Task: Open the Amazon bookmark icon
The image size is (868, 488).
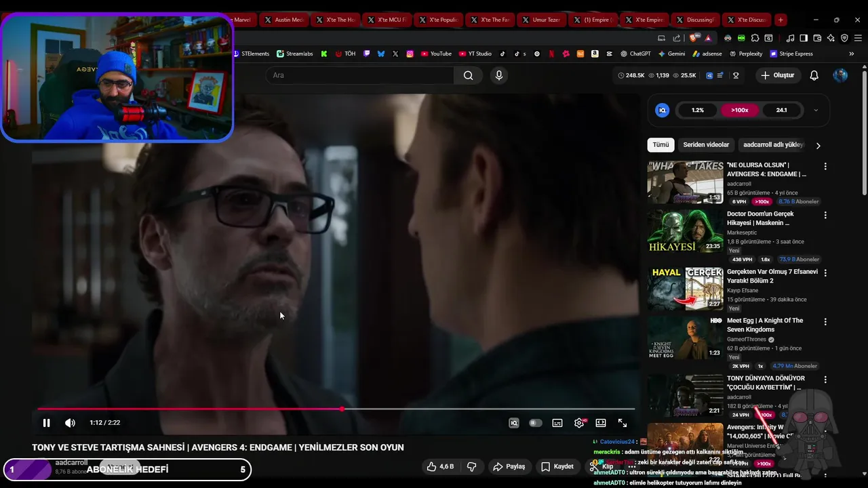Action: 595,54
